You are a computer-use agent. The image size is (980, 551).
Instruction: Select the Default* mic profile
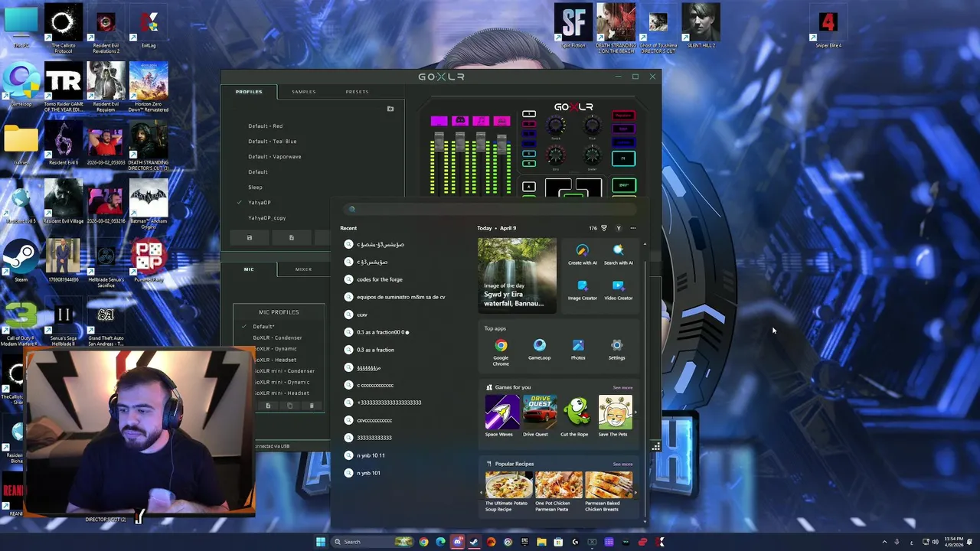tap(263, 327)
